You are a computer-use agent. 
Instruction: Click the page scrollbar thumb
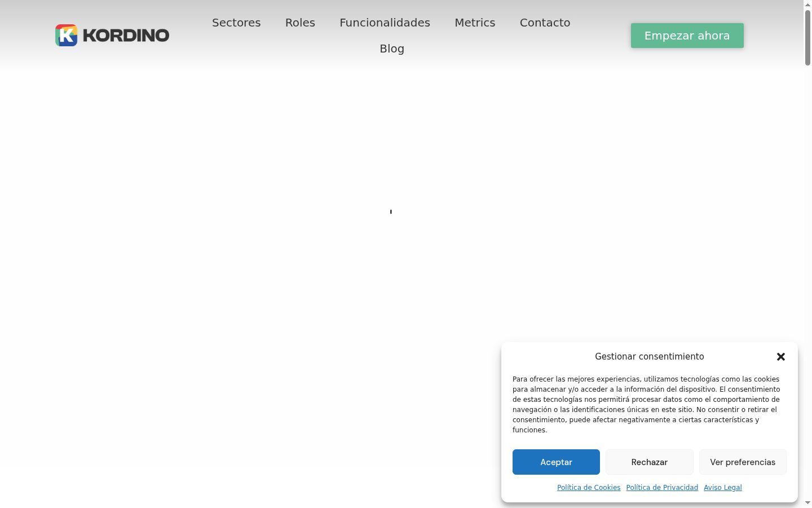807,37
